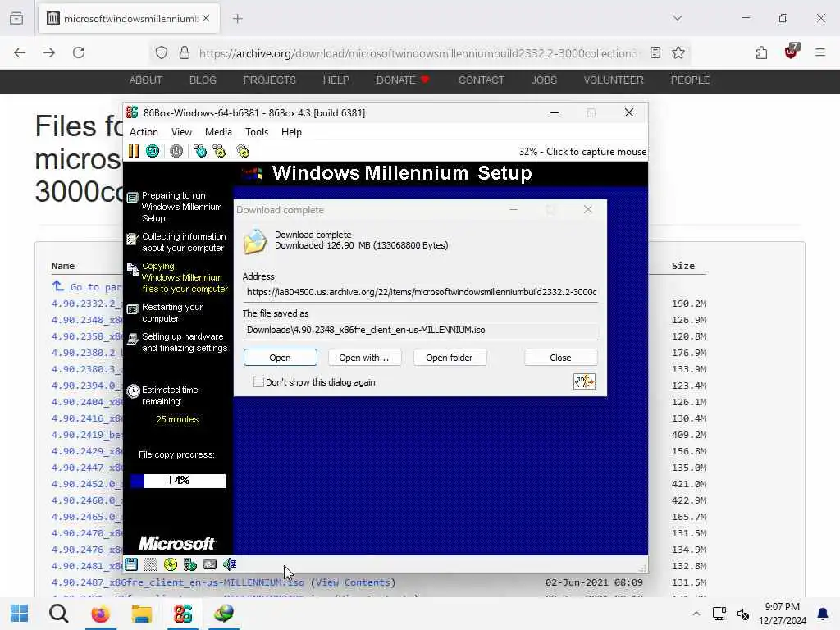Click the hand icon in Download complete dialog
The height and width of the screenshot is (630, 840).
(584, 381)
